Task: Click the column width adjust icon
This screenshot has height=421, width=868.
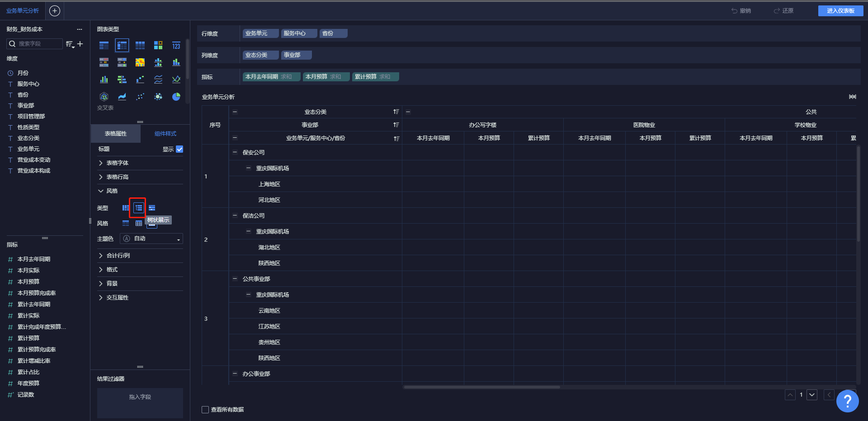Action: [852, 97]
